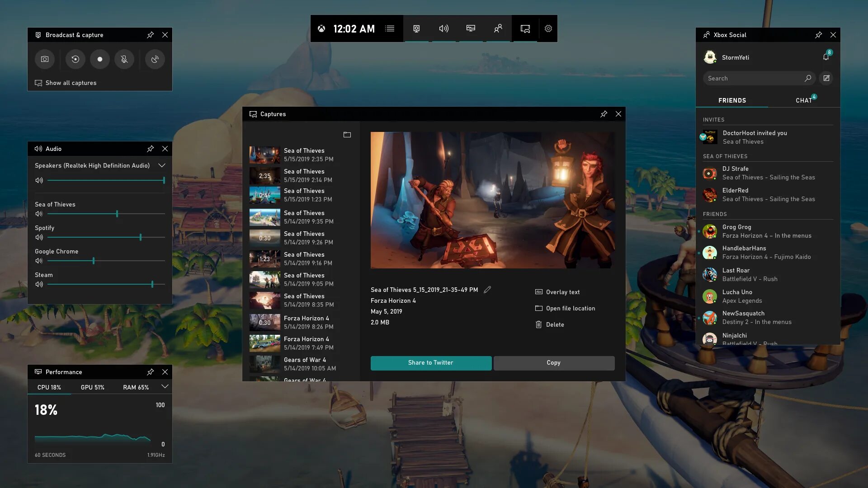Toggle mute for Spotify audio

pyautogui.click(x=39, y=237)
